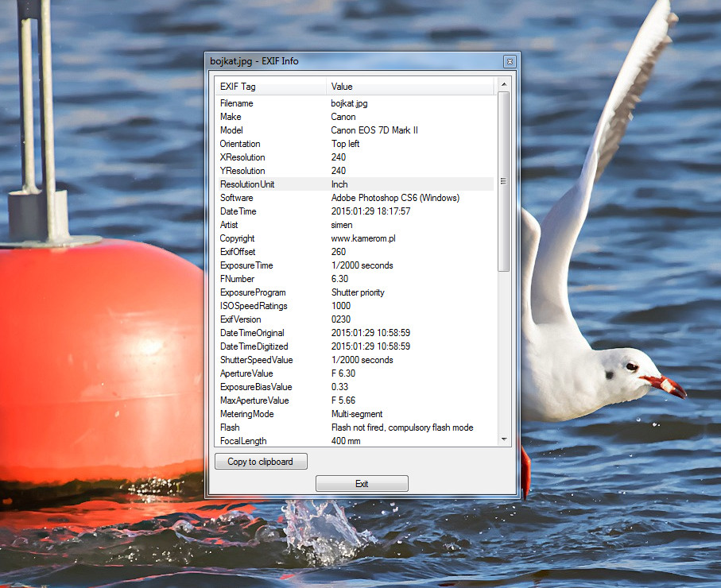Viewport: 721px width, 588px height.
Task: Click the value 2015:01:29 18:17:57
Action: pyautogui.click(x=370, y=211)
